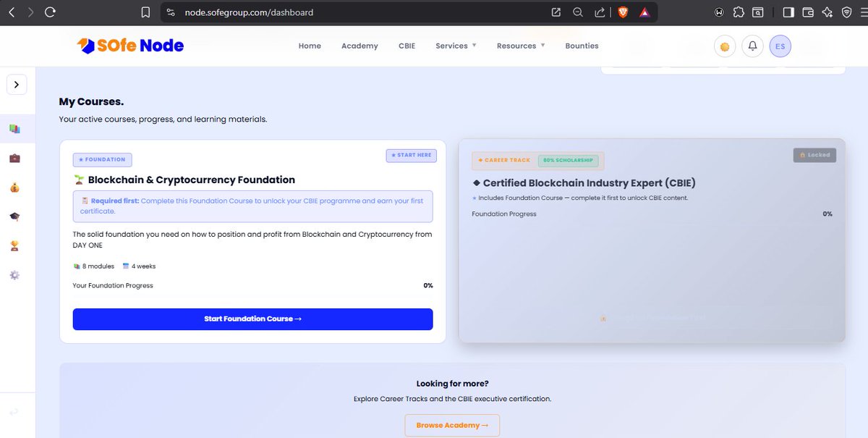
Task: Click the Your Foundation Progress label
Action: (113, 286)
